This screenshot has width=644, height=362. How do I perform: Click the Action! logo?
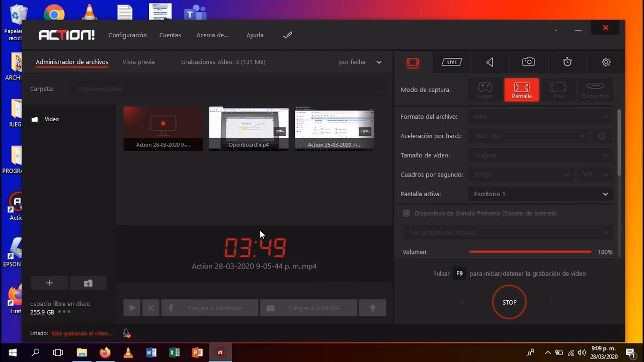point(66,35)
